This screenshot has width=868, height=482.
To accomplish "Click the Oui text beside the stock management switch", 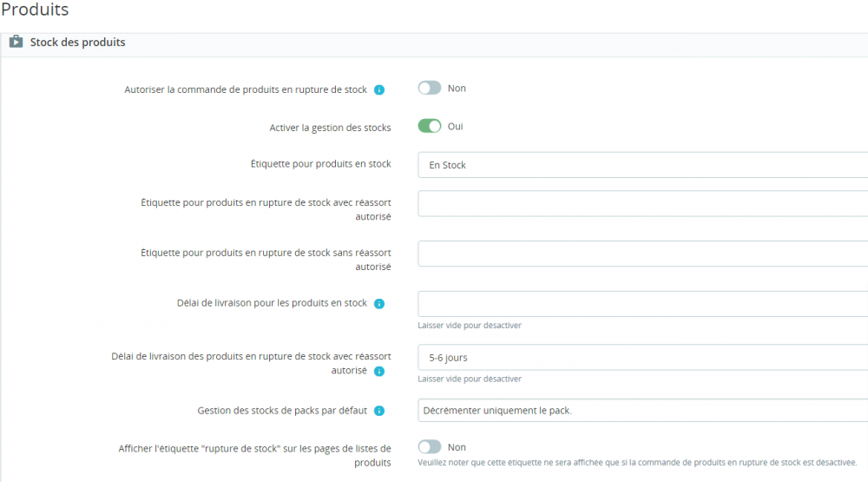I will click(456, 127).
